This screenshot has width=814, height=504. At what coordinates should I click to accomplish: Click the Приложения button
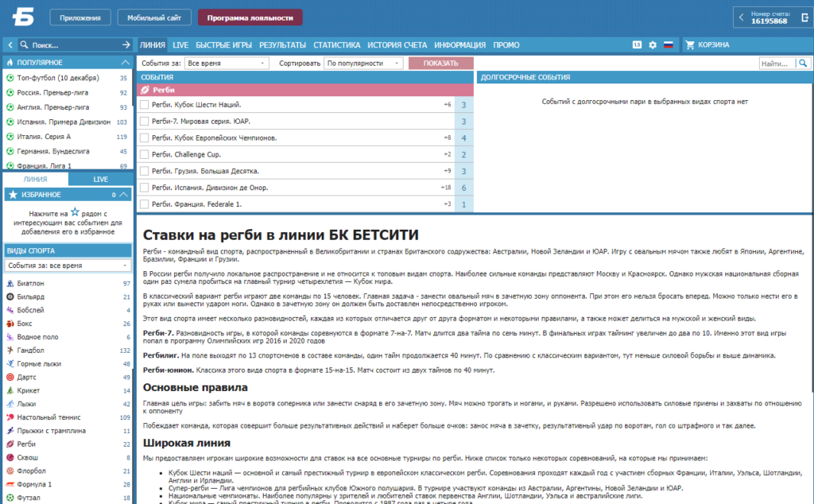(80, 17)
